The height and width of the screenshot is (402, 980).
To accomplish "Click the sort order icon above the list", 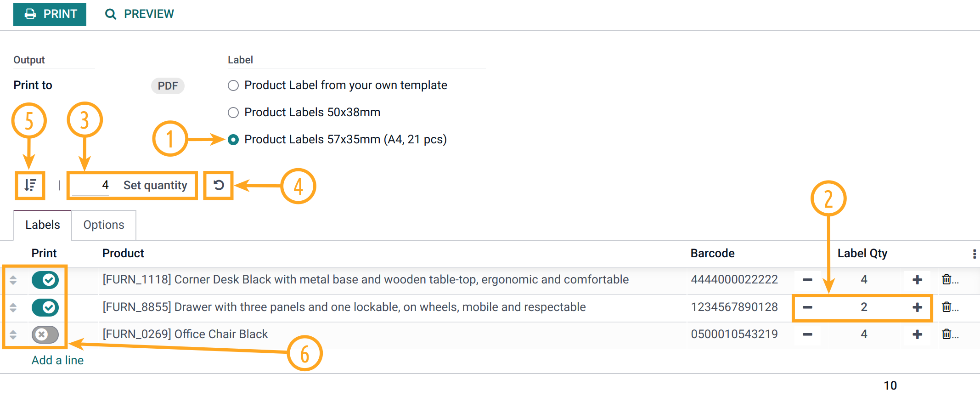I will (29, 186).
